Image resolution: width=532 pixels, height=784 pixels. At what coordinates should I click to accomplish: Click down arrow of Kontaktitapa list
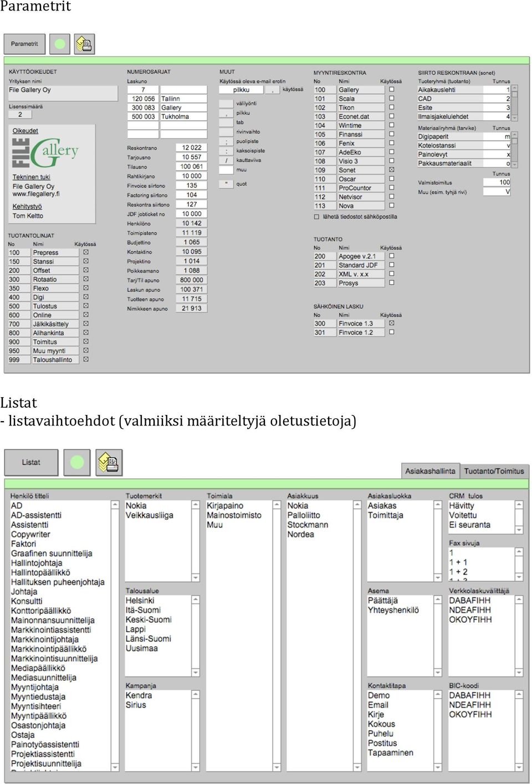coord(438,767)
